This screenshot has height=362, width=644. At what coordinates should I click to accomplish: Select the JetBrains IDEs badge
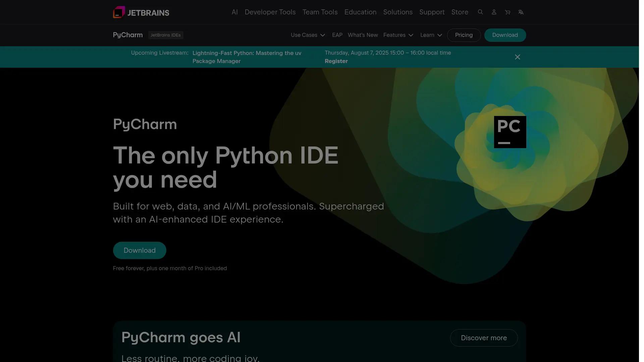pos(166,35)
